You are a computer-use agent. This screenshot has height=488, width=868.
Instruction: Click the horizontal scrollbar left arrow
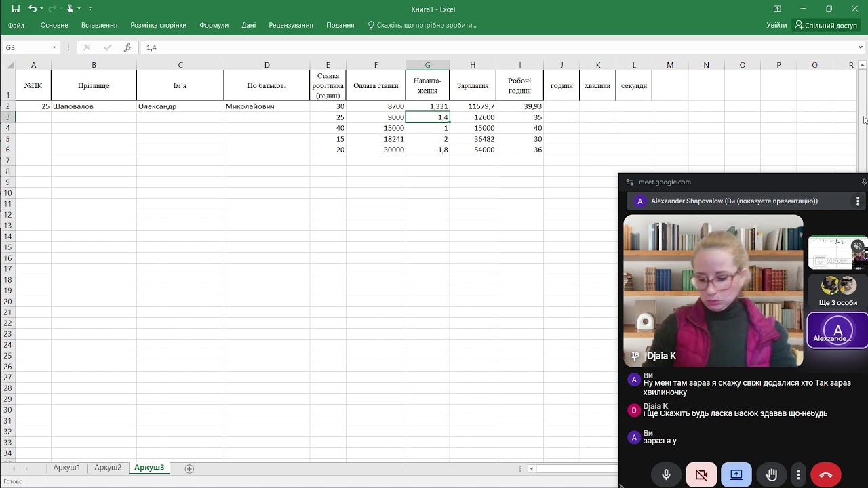pos(532,468)
